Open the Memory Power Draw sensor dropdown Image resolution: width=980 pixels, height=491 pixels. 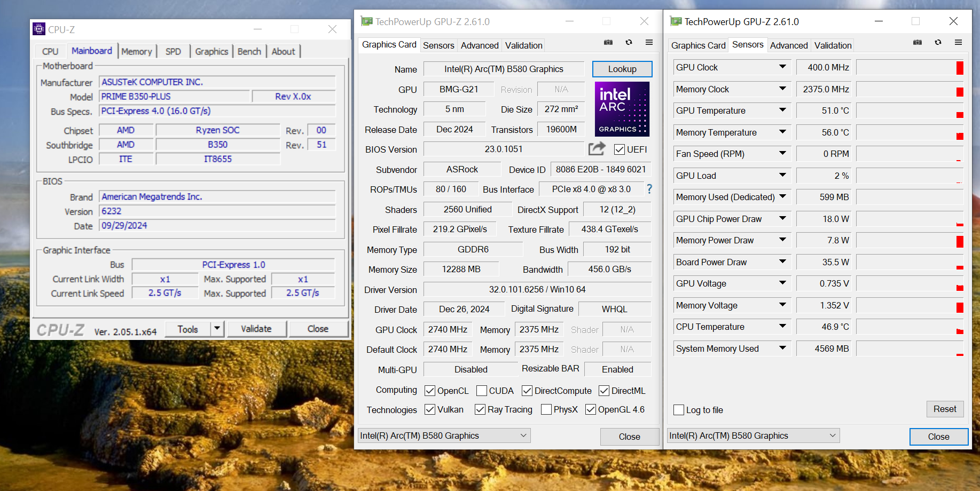click(x=782, y=240)
